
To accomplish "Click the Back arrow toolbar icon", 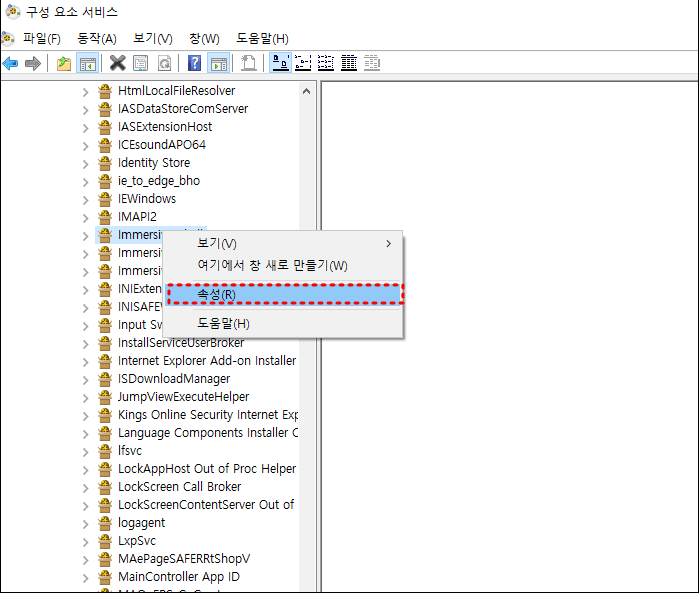I will [x=11, y=63].
